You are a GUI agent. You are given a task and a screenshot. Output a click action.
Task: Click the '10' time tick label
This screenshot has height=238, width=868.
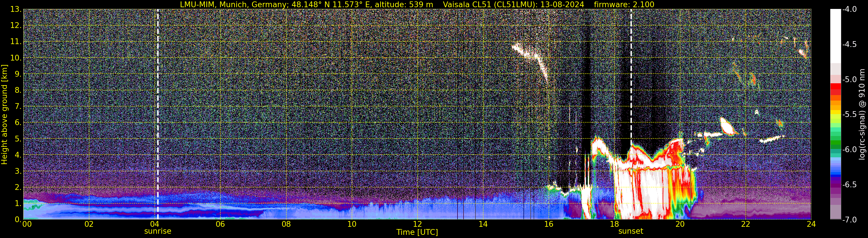click(x=352, y=224)
